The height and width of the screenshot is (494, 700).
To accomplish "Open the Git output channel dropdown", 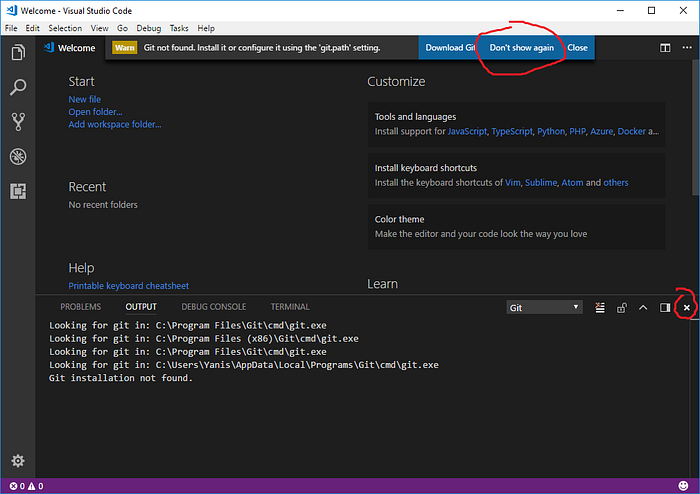I will pos(544,307).
